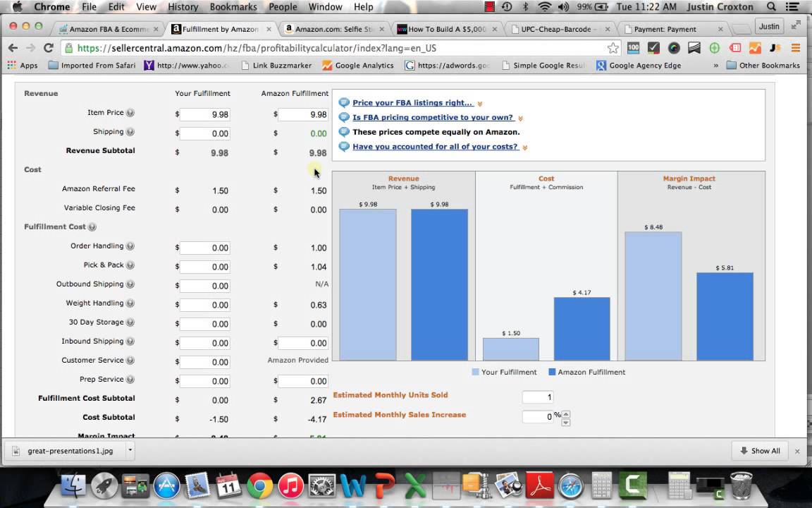Switch to UPC-Cheap-Barcode tab

click(559, 29)
